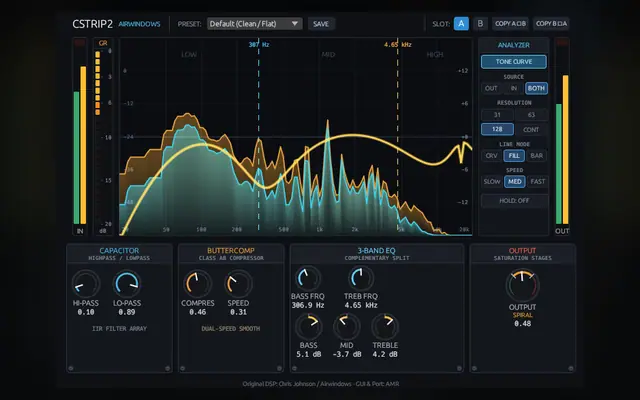This screenshot has width=640, height=400.
Task: Click the IIR FILTER ARRAY label
Action: pyautogui.click(x=119, y=329)
